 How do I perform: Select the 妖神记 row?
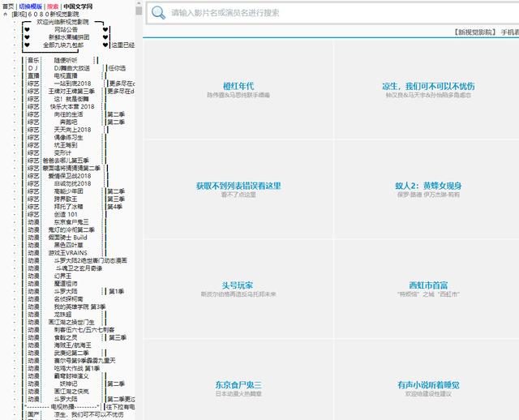(x=68, y=384)
